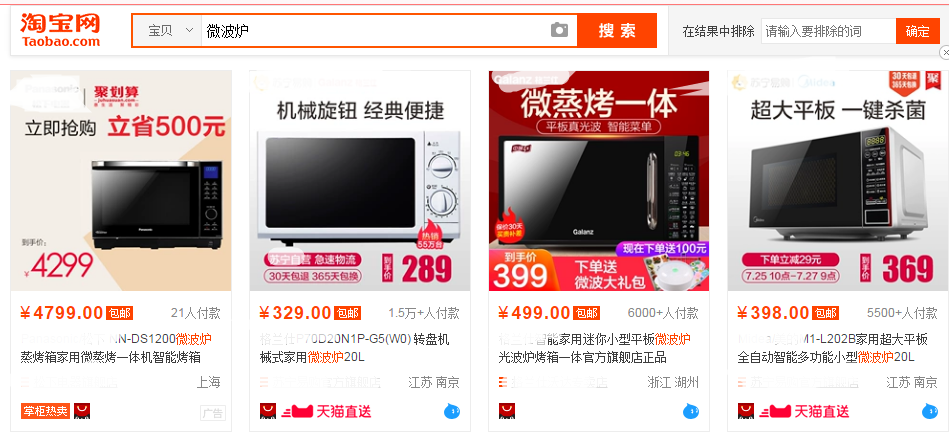Viewport: 949px width, 436px height.
Task: Close the floating panel with the X button
Action: click(944, 53)
